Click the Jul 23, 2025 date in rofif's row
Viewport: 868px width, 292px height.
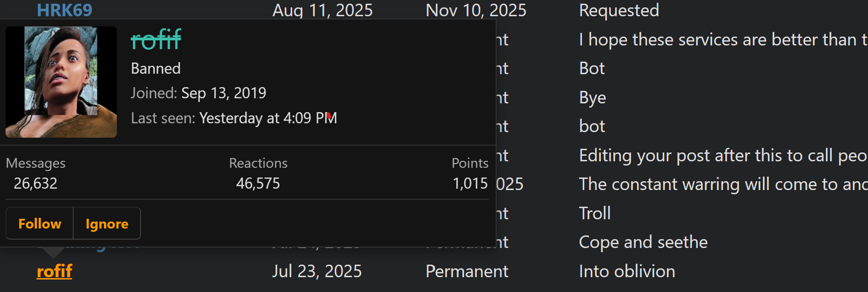[x=317, y=271]
